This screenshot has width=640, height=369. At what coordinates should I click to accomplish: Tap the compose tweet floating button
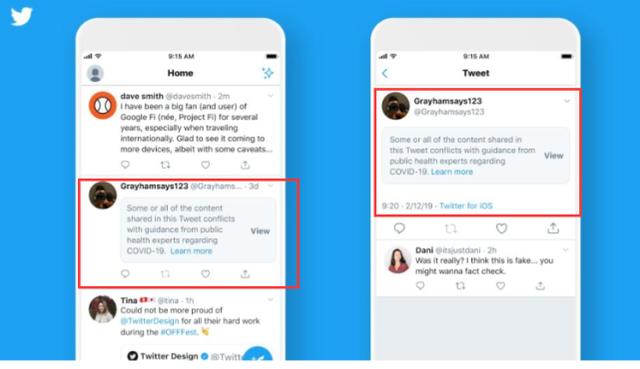tap(257, 354)
